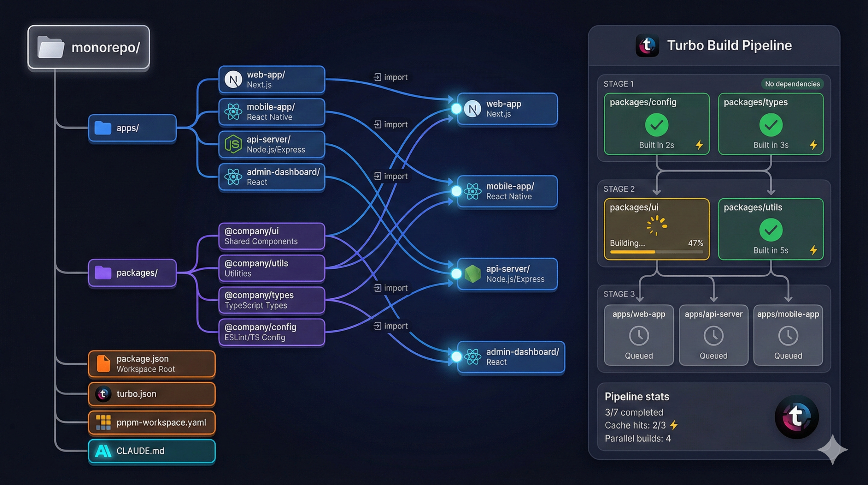Click the Turbo icon beside turbo.json
868x485 pixels.
point(104,394)
